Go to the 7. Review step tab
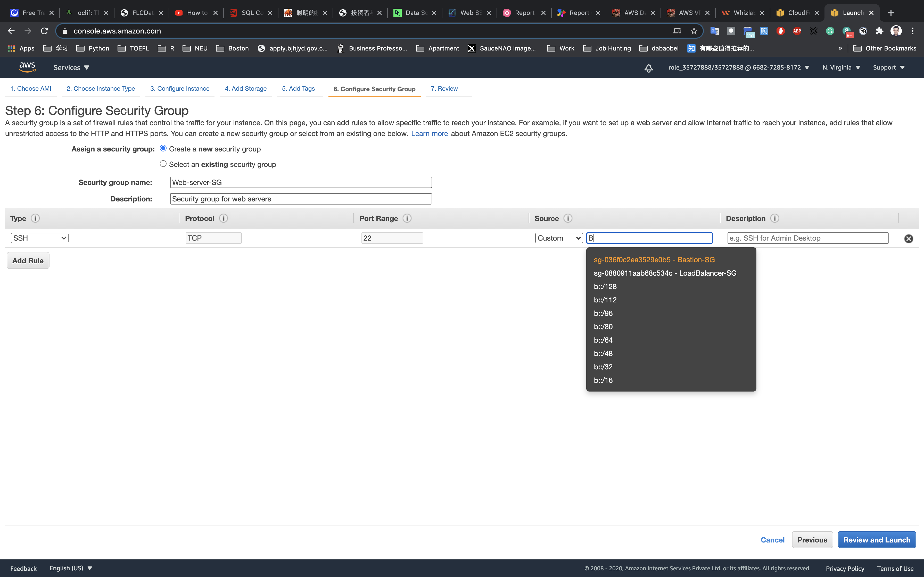This screenshot has height=577, width=924. (444, 89)
